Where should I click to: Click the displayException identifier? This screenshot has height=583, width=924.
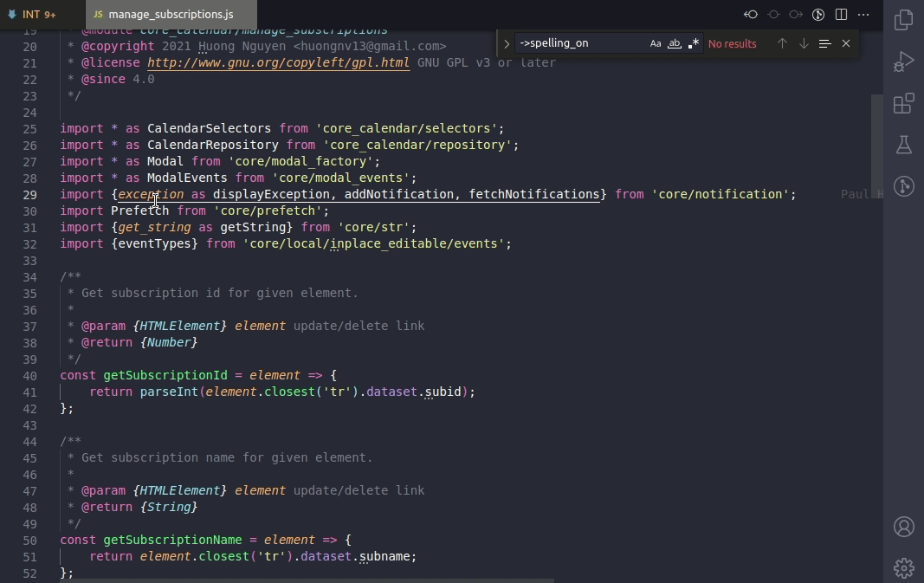click(271, 195)
